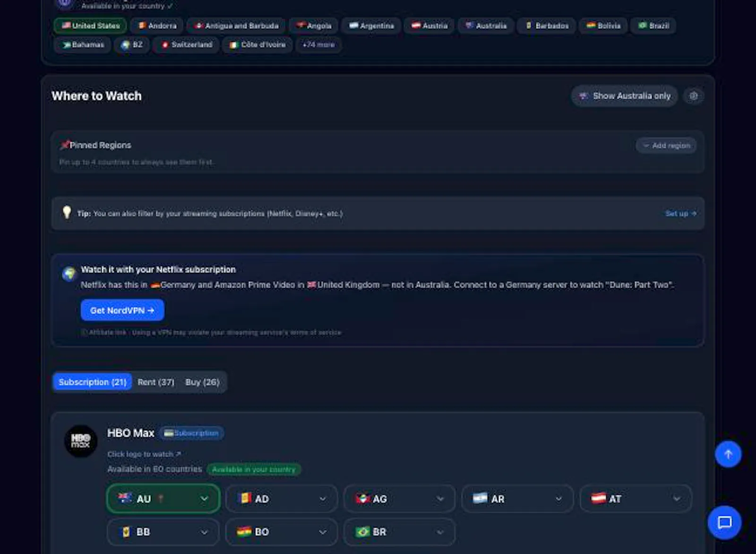The height and width of the screenshot is (554, 756).
Task: Click the Available in your country badge
Action: [254, 469]
